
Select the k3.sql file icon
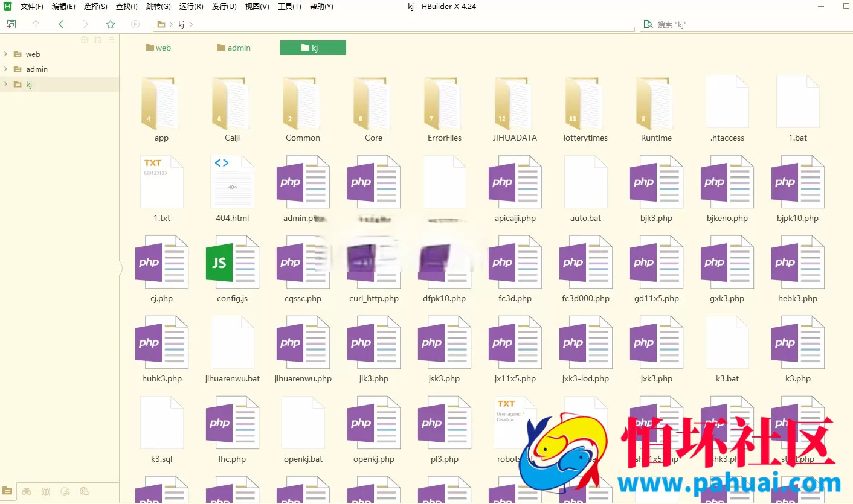[x=161, y=423]
